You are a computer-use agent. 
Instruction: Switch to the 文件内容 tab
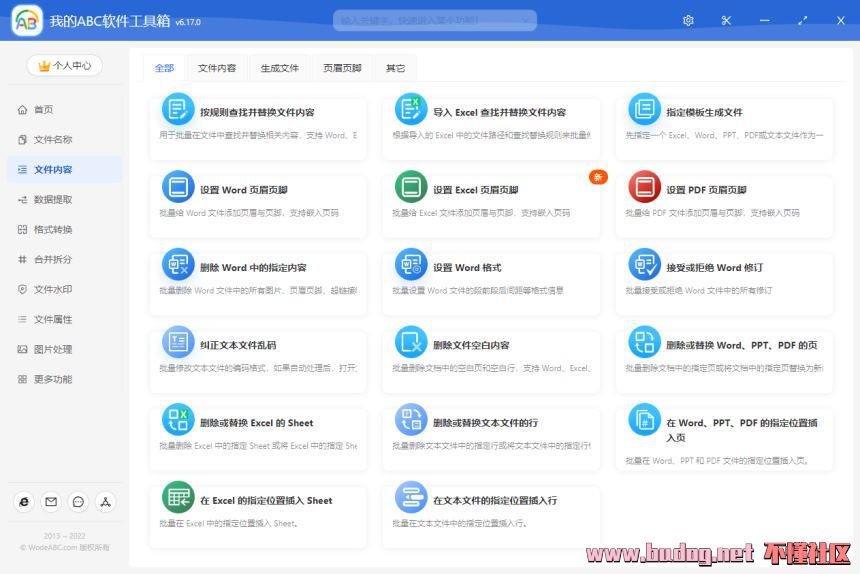(217, 68)
